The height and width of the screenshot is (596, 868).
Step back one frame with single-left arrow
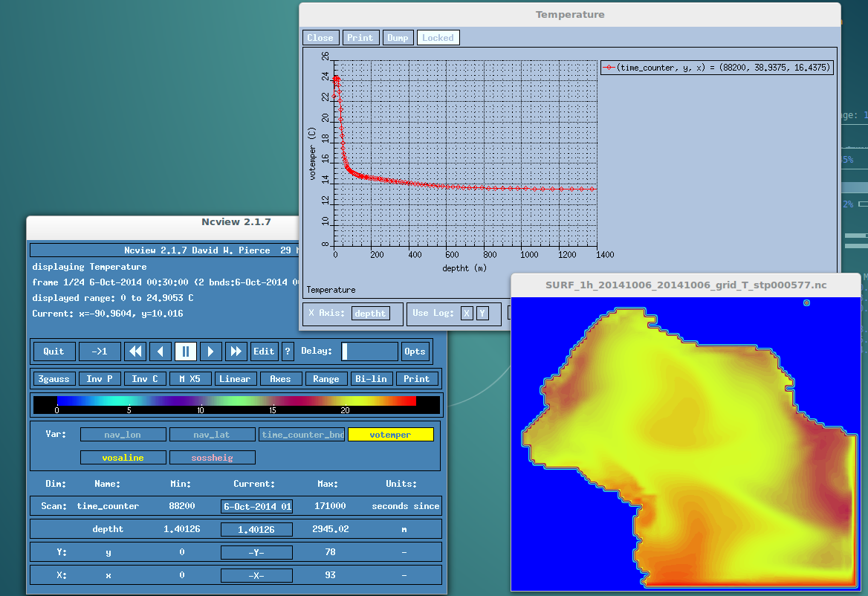[x=160, y=352]
